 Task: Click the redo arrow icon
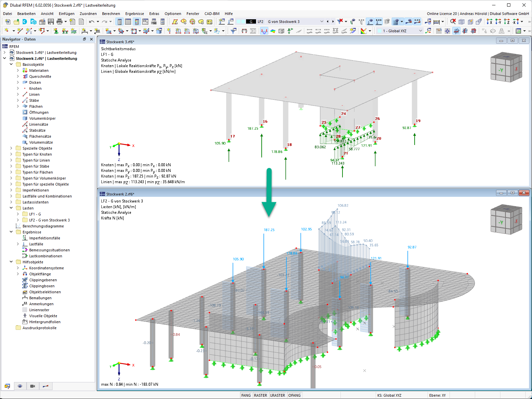coord(104,22)
